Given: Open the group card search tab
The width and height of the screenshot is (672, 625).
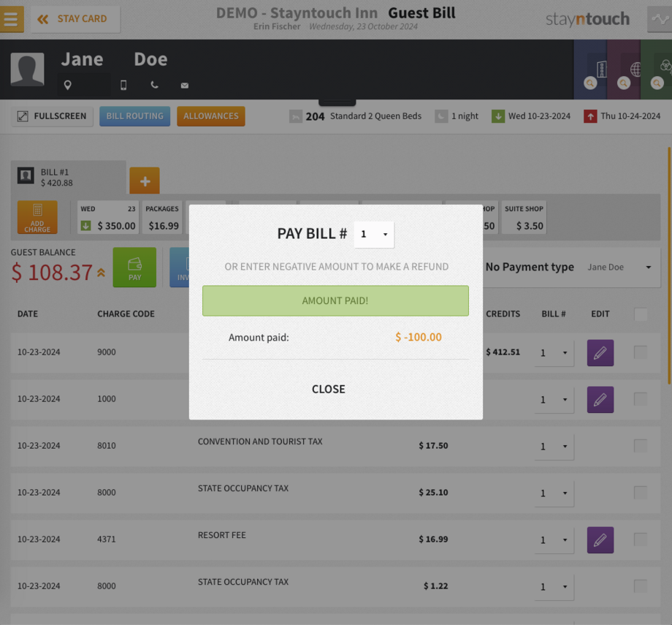Looking at the screenshot, I should point(657,69).
